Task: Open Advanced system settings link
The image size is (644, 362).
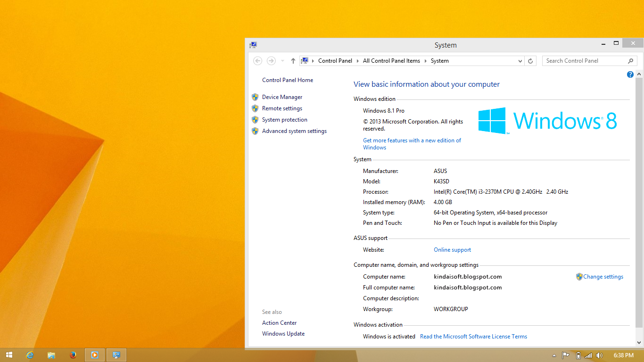Action: 294,131
